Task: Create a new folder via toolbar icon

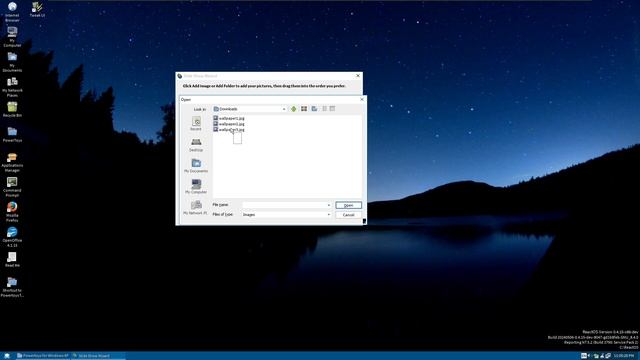Action: [x=314, y=109]
